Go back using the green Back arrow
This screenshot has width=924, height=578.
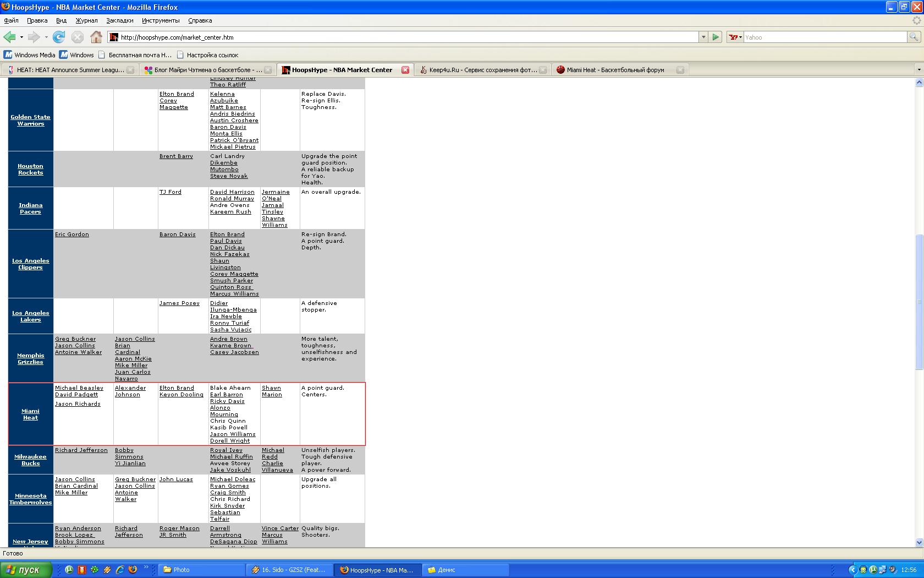[x=9, y=37]
